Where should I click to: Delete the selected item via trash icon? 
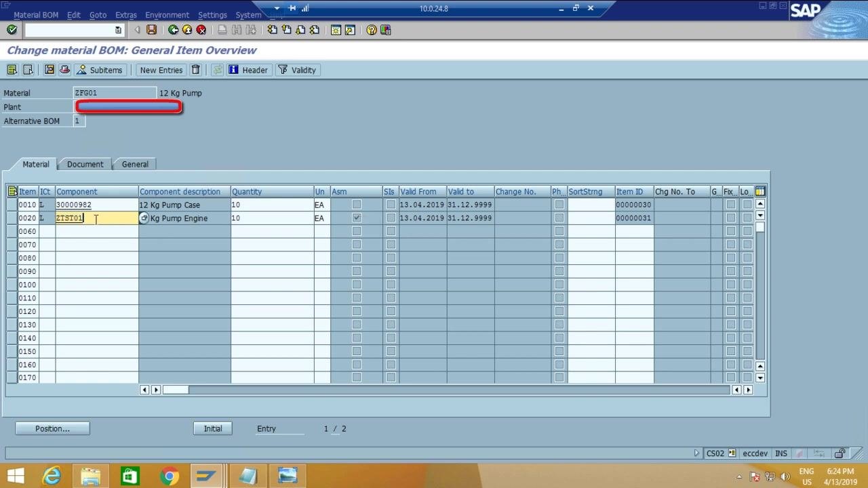coord(196,70)
